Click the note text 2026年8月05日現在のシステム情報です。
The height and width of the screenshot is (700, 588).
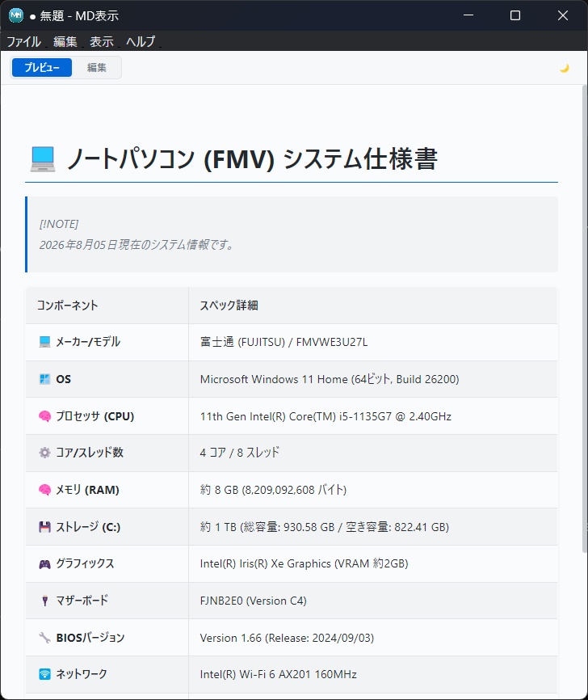(x=137, y=245)
